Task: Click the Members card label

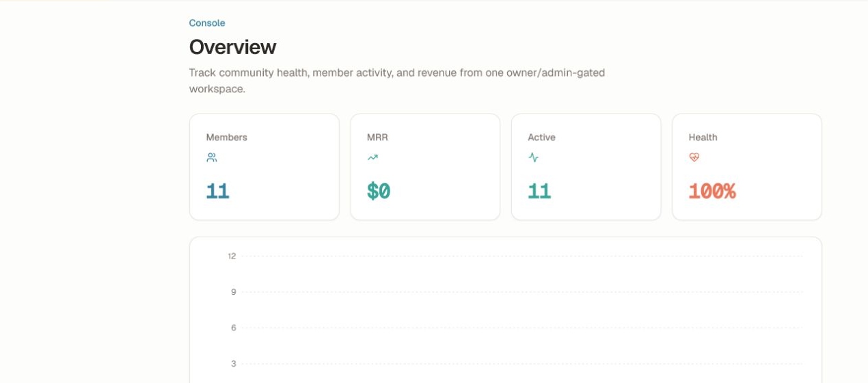Action: click(x=227, y=137)
